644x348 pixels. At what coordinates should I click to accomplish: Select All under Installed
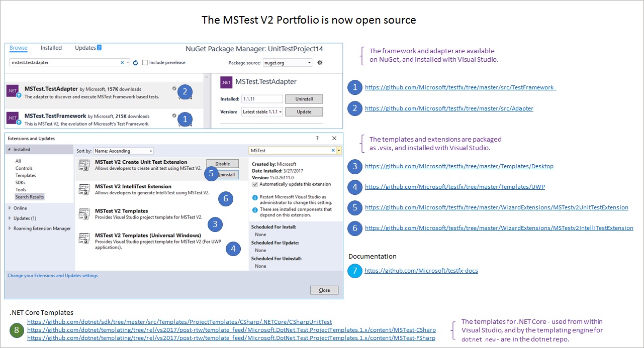[x=18, y=161]
